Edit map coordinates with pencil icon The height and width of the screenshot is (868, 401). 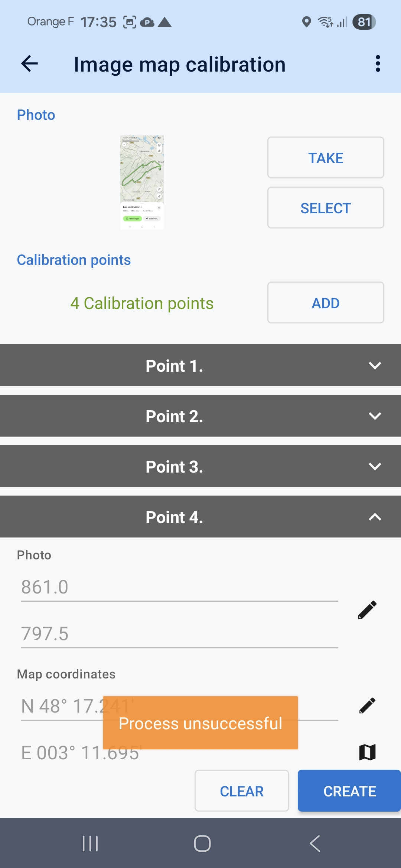click(x=367, y=706)
